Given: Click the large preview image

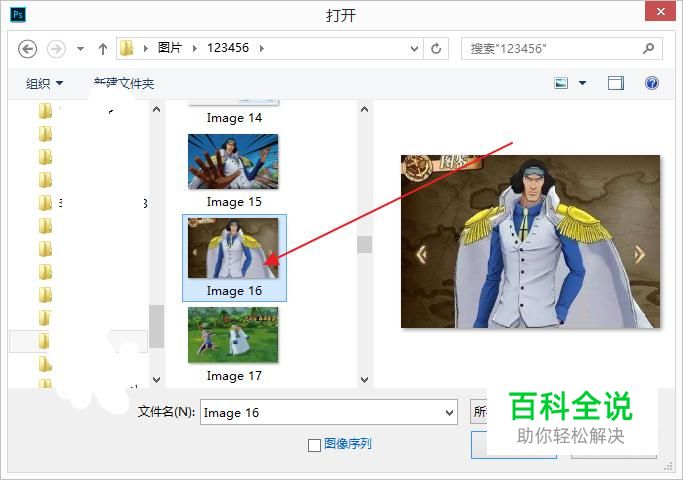Looking at the screenshot, I should click(x=531, y=241).
